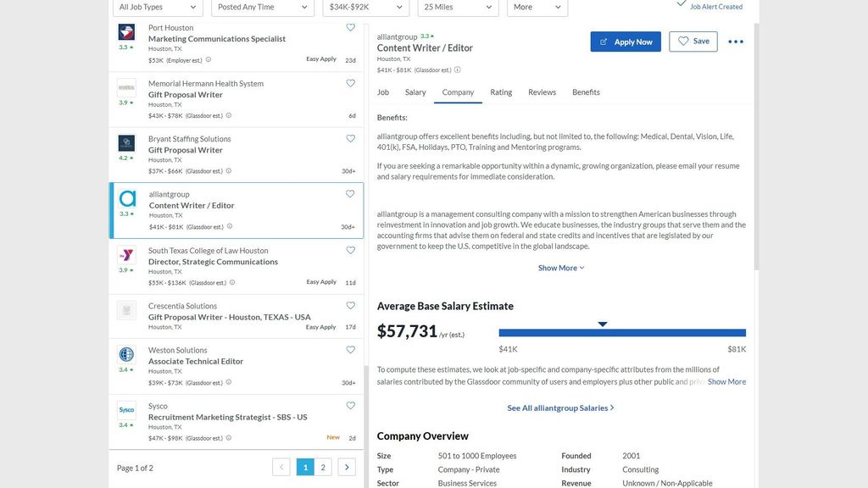
Task: Open the three-dot overflow menu near Save
Action: click(x=735, y=41)
